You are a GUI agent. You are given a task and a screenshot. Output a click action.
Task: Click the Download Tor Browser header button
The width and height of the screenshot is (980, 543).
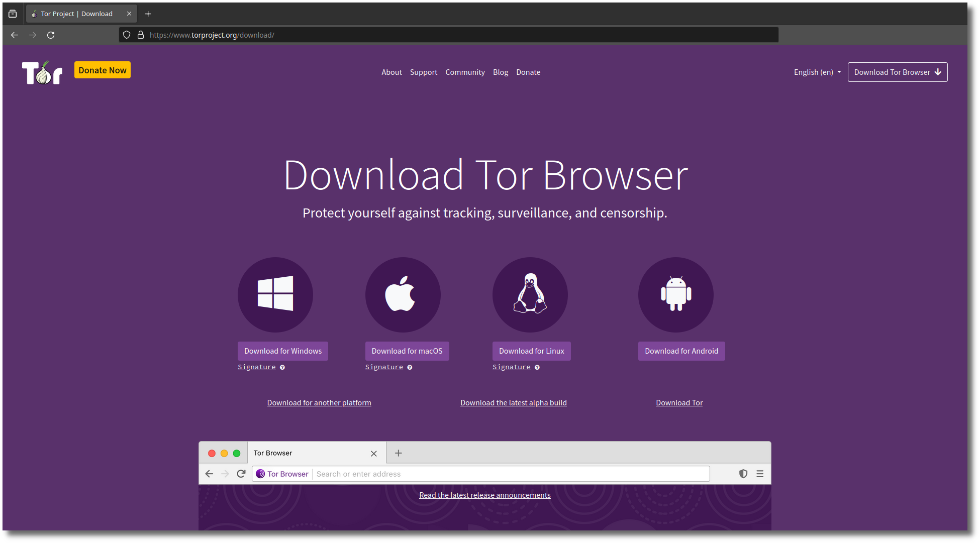(x=898, y=72)
